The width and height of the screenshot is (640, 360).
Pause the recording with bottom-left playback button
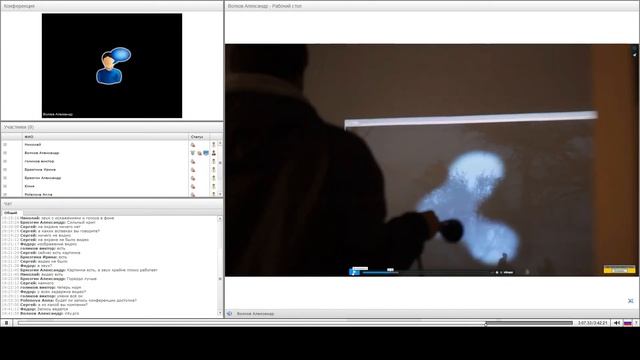pyautogui.click(x=7, y=323)
